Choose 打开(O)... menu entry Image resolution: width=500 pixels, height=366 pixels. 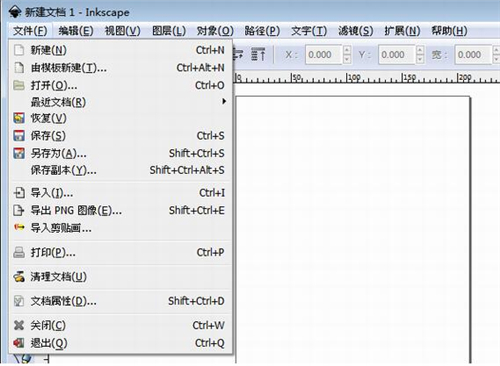click(x=120, y=85)
